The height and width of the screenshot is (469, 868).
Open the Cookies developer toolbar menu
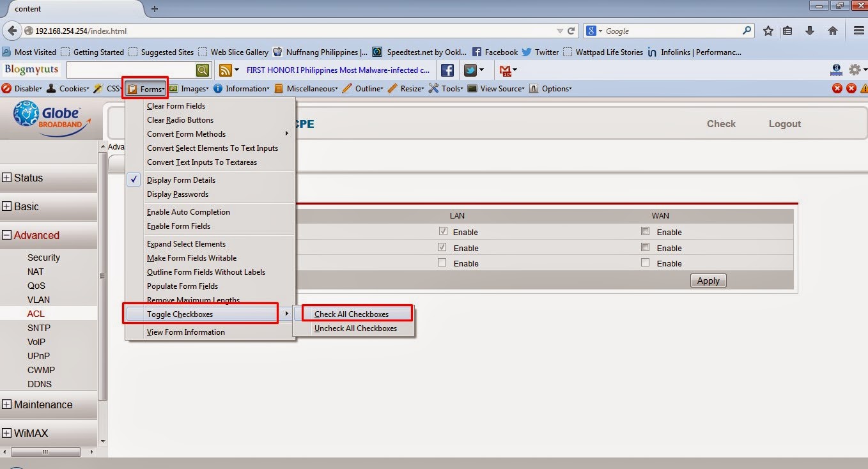[68, 89]
